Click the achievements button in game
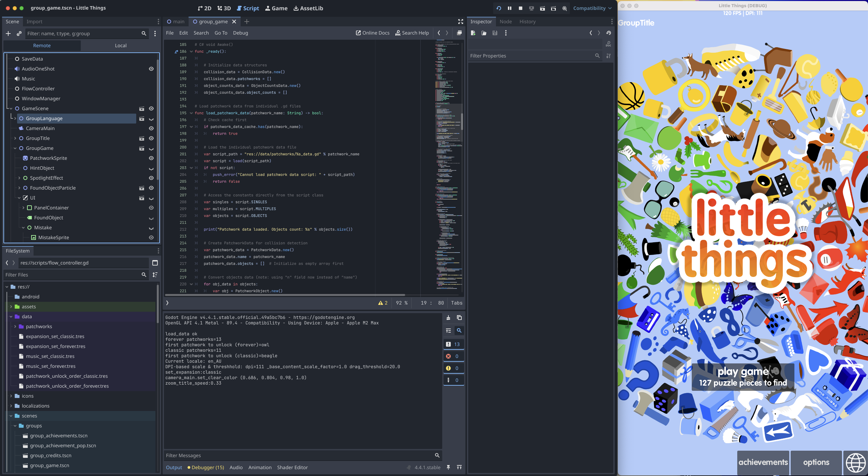This screenshot has width=868, height=476. 763,462
